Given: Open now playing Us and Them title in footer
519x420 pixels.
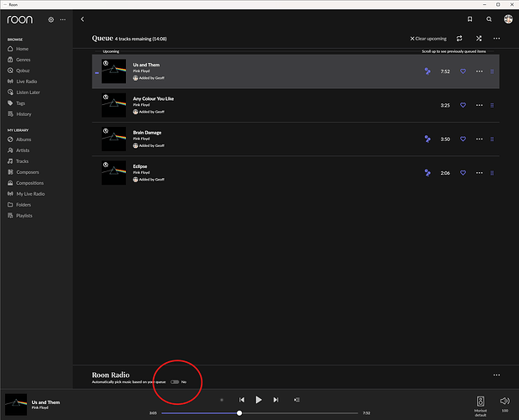Looking at the screenshot, I should click(45, 402).
